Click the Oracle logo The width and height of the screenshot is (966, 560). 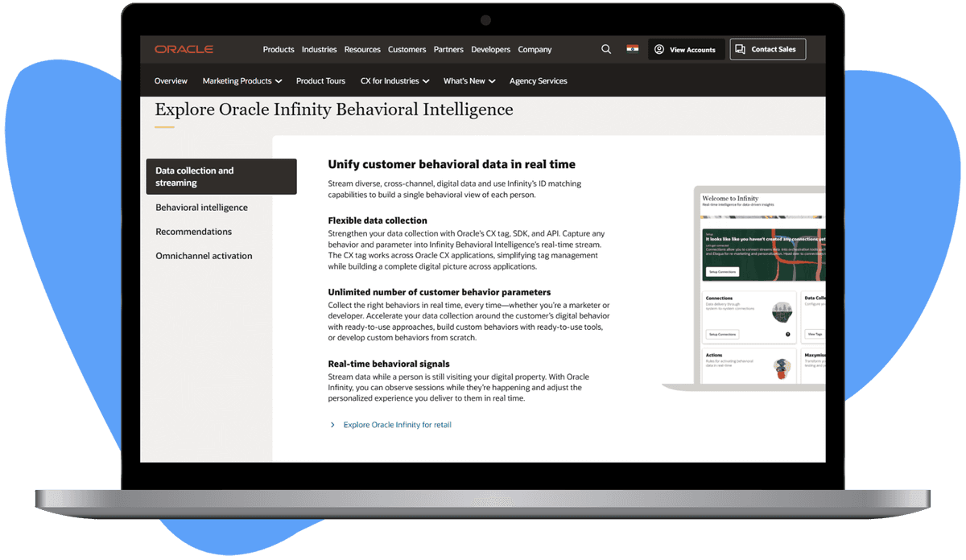click(x=184, y=49)
